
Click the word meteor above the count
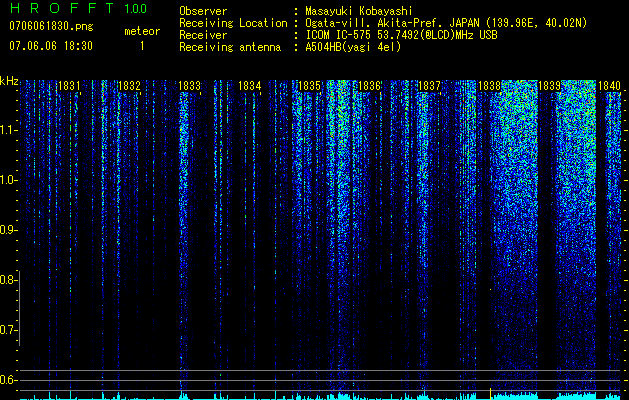point(142,31)
